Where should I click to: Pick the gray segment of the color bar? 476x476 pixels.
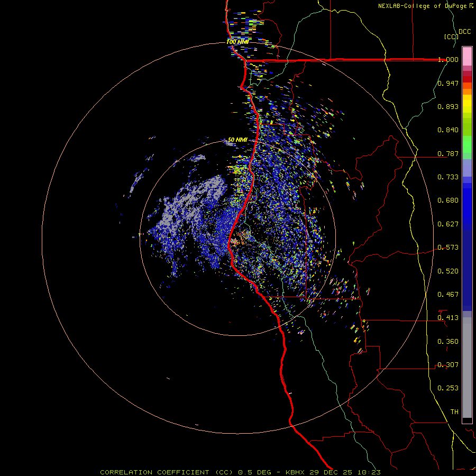pyautogui.click(x=467, y=368)
